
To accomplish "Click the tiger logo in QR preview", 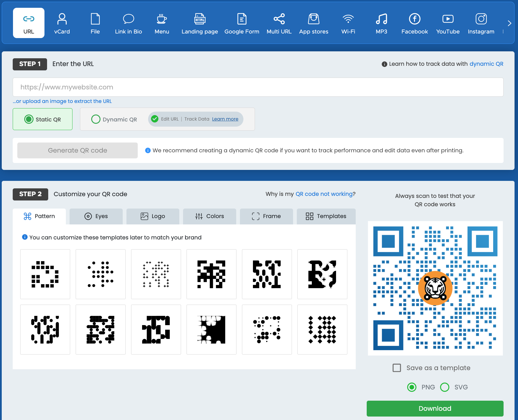I will [x=435, y=288].
